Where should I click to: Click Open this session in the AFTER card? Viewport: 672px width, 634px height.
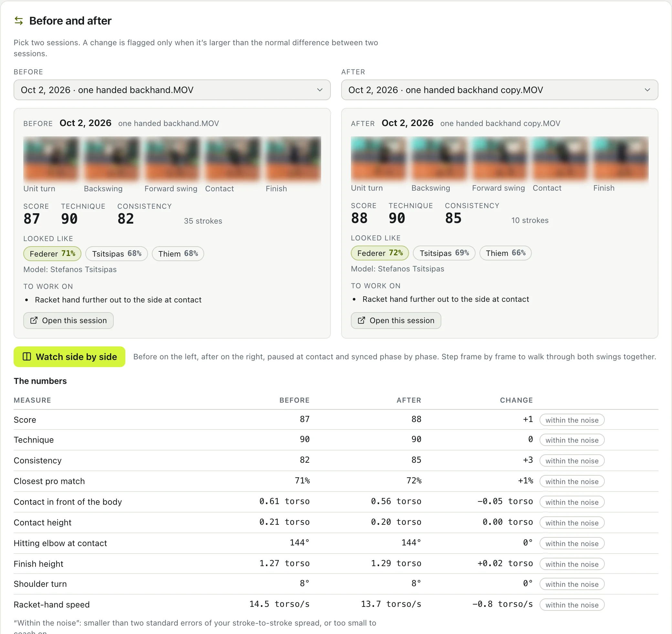(396, 320)
